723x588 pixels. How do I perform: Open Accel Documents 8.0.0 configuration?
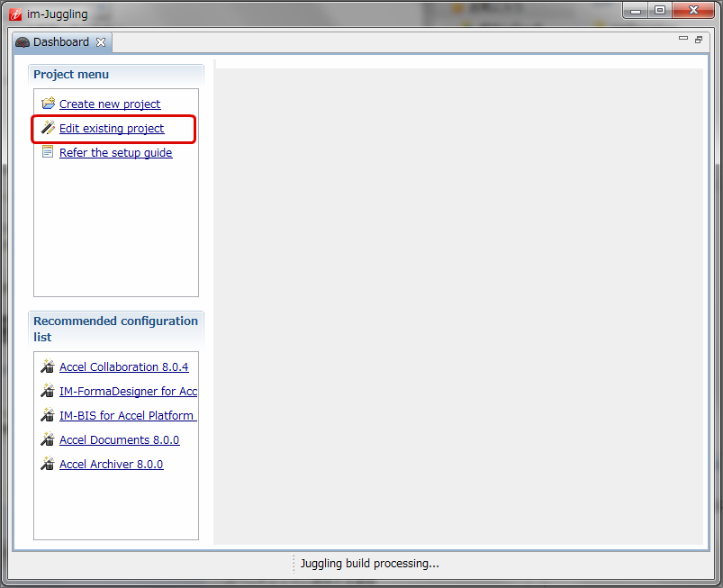click(x=120, y=440)
